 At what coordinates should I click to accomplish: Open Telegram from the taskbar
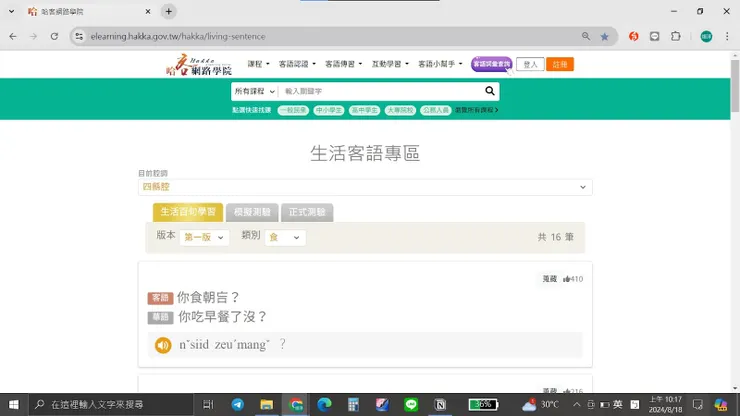[237, 405]
